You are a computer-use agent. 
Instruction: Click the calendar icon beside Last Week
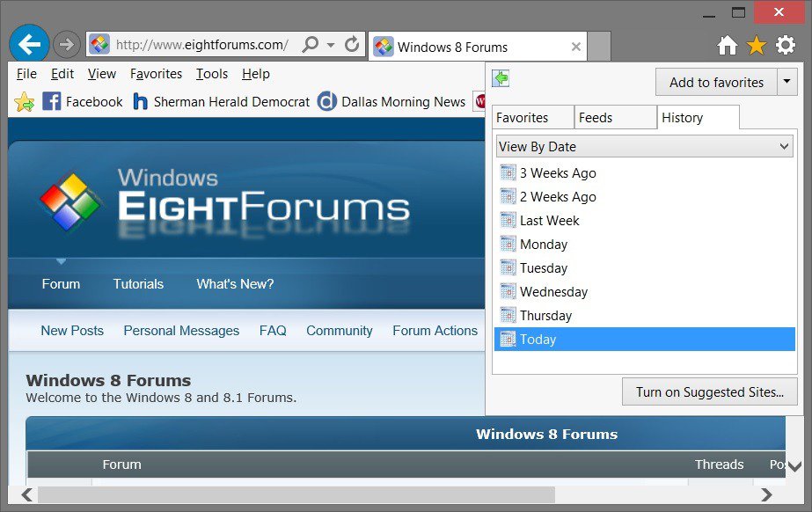click(x=508, y=221)
